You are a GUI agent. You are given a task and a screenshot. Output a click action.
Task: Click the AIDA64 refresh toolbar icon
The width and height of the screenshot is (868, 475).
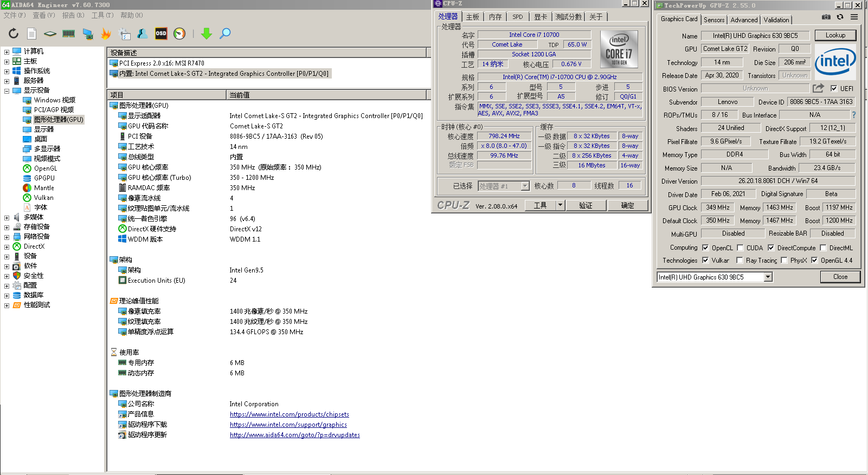14,34
